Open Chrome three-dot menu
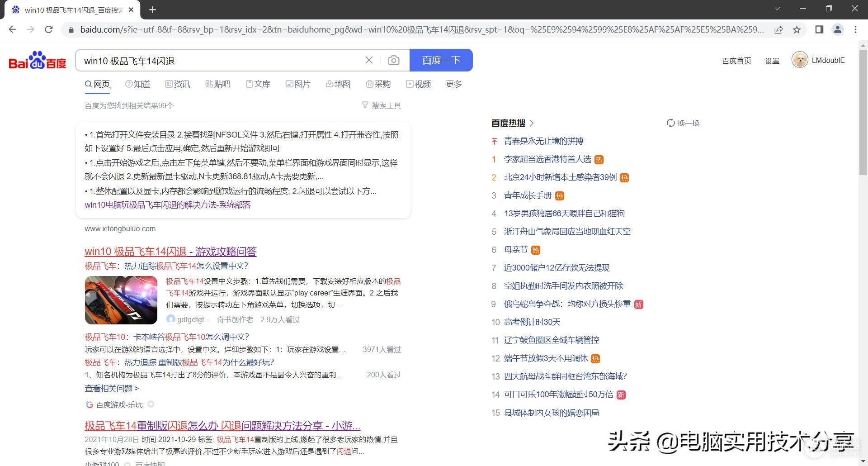This screenshot has height=466, width=868. 855,30
